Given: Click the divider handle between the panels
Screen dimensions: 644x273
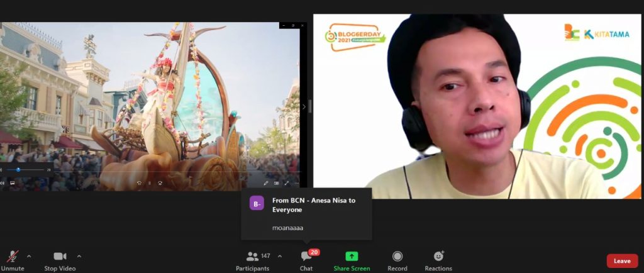Looking at the screenshot, I should (x=309, y=106).
